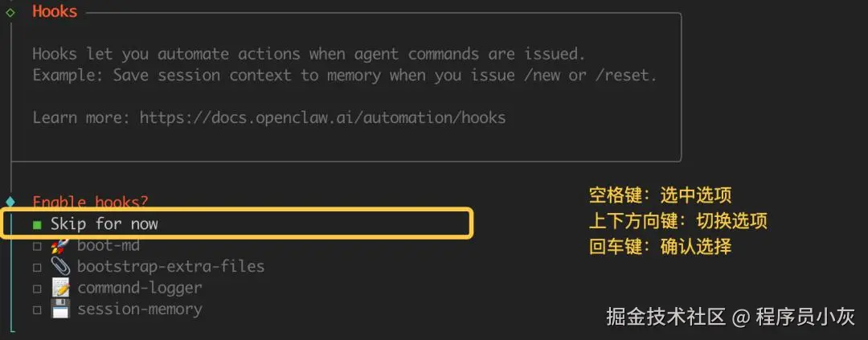Click the floppy disk icon for session-memory

click(59, 309)
